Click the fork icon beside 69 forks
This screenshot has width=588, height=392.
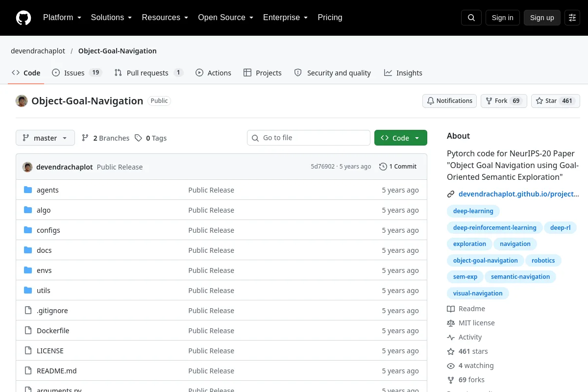click(451, 380)
